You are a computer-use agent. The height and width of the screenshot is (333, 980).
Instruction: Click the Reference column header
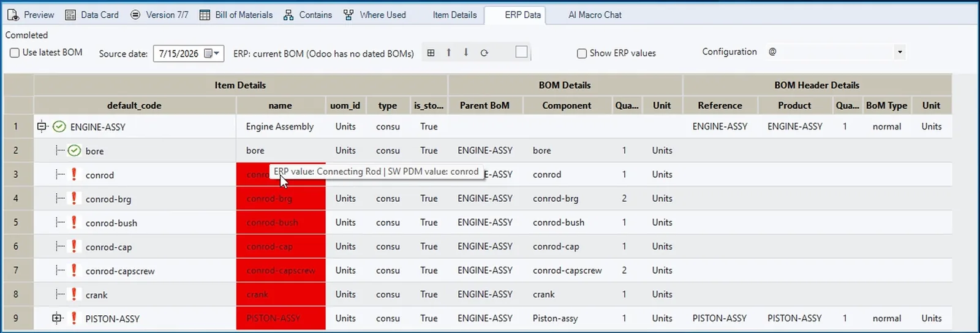point(720,105)
